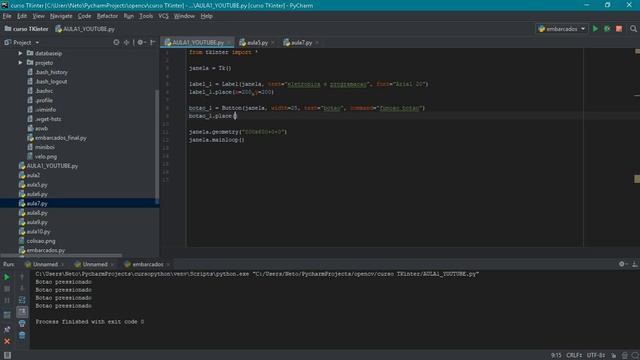Toggle tool window buttons in status bar corner

pos(7,355)
